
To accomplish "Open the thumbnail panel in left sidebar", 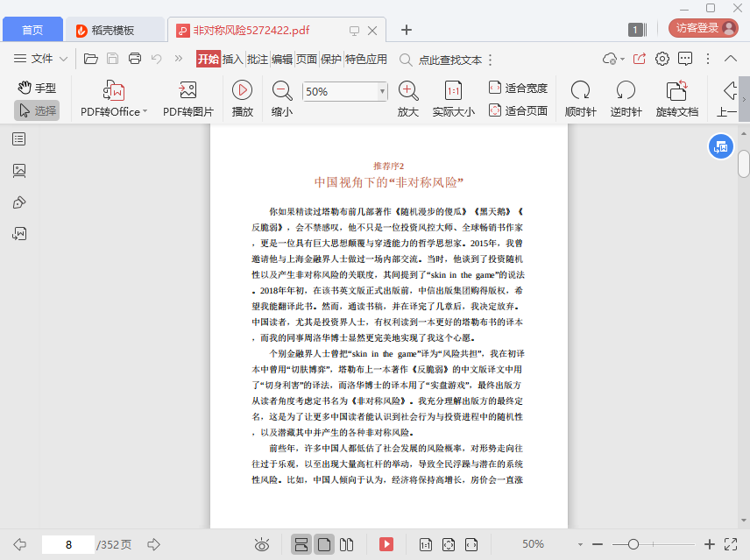I will (x=19, y=170).
